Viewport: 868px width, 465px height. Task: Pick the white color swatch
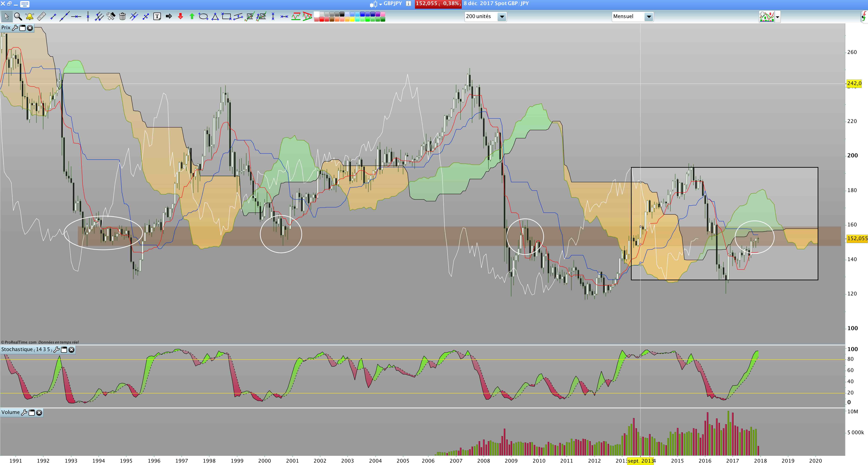[x=317, y=14]
